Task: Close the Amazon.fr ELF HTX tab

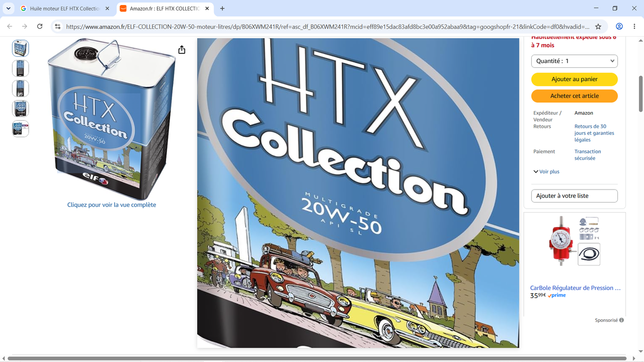Action: [x=207, y=9]
